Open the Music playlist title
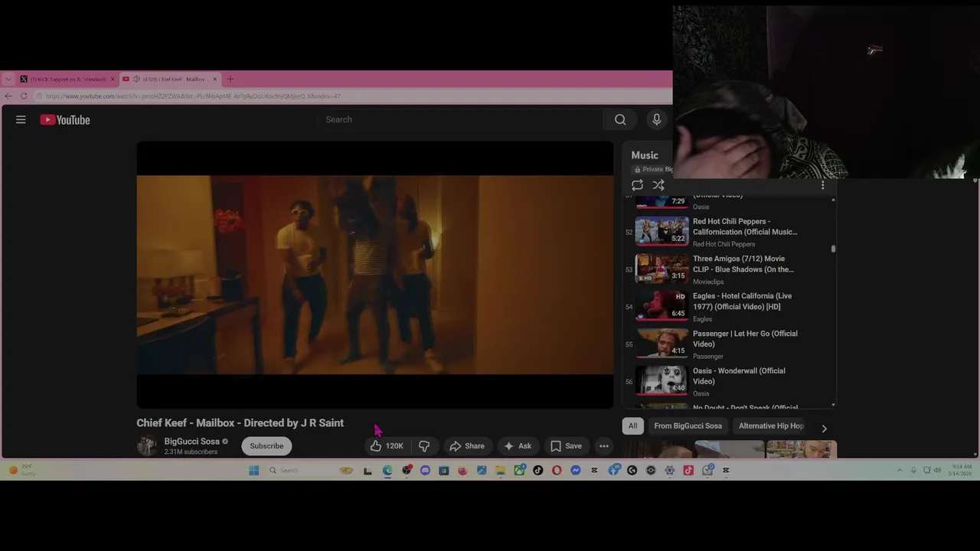 pos(645,155)
